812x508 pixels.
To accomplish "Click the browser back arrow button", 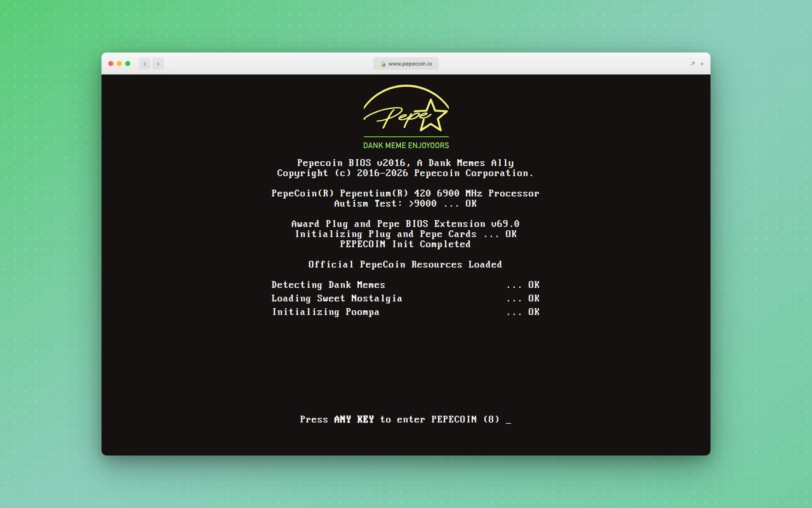I will (145, 64).
